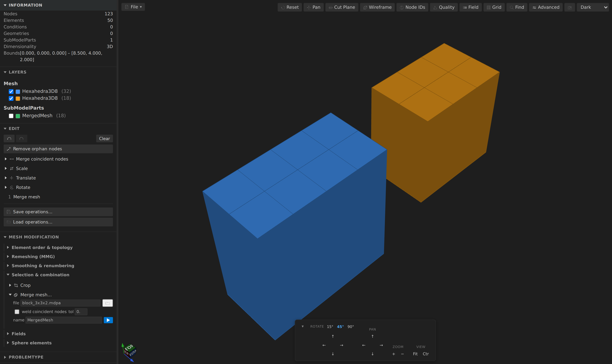Toggle blue Hexahedra3D8 (32) layer checkbox
Image resolution: width=612 pixels, height=364 pixels.
11,92
